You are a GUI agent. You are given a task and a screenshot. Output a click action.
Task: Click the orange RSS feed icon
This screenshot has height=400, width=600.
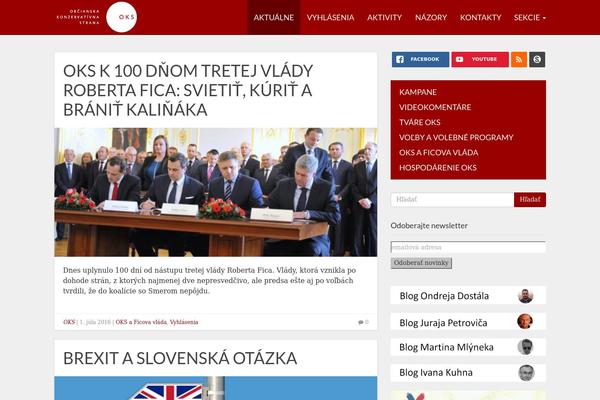[519, 59]
